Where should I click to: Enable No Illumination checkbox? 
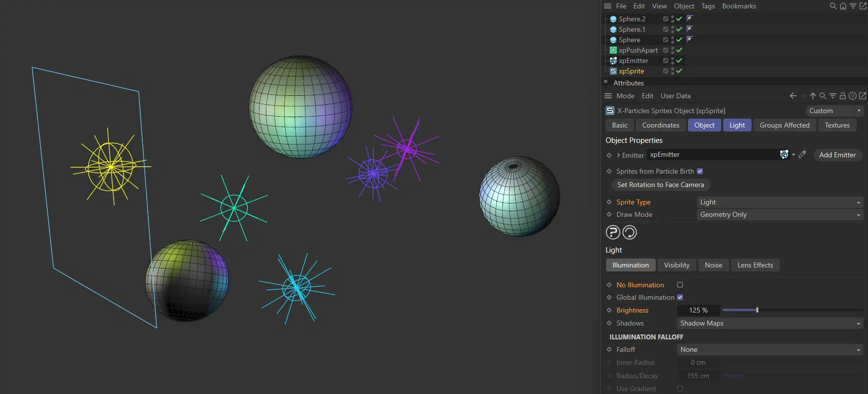680,285
